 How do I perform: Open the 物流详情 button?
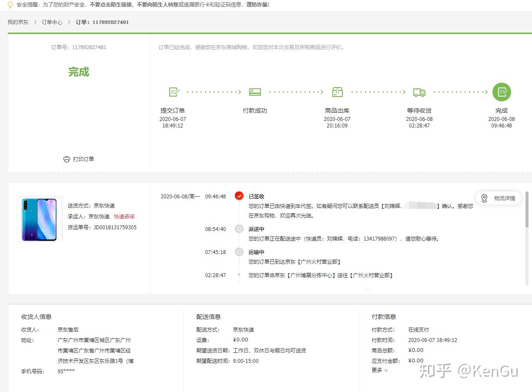(x=499, y=198)
